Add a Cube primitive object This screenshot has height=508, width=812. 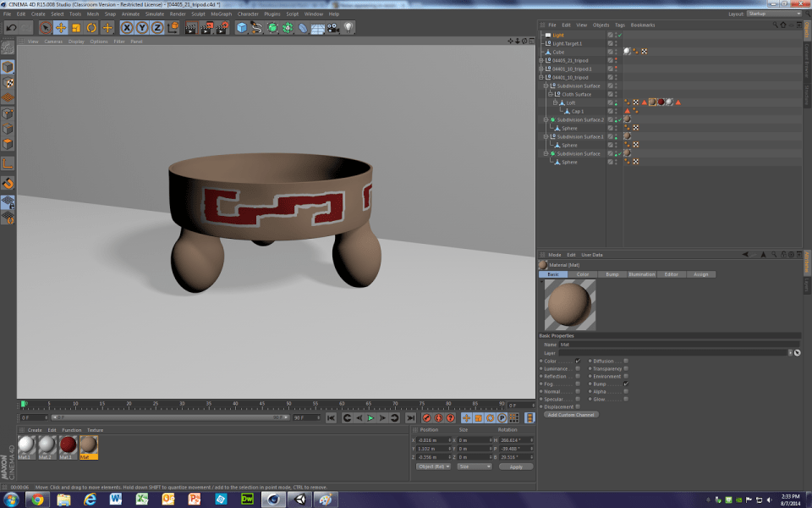[242, 28]
